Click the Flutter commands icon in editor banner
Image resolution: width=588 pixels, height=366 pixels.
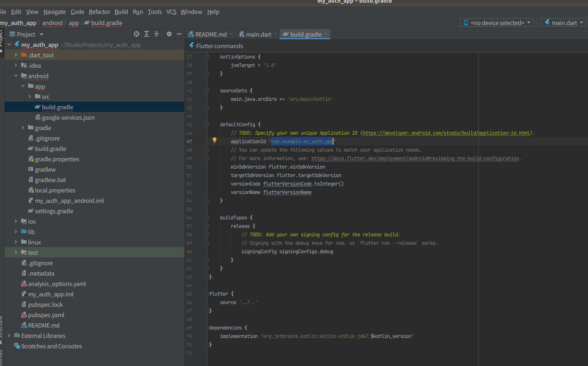tap(192, 46)
